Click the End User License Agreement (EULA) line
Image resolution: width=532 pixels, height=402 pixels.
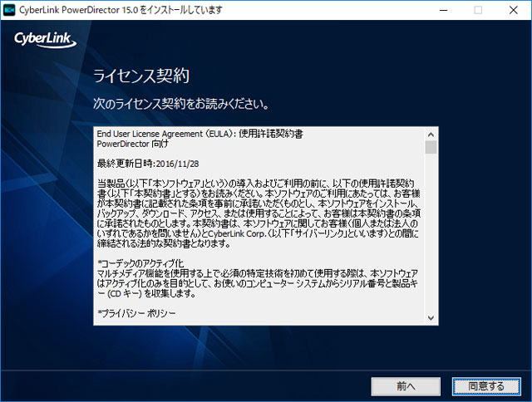coord(199,134)
